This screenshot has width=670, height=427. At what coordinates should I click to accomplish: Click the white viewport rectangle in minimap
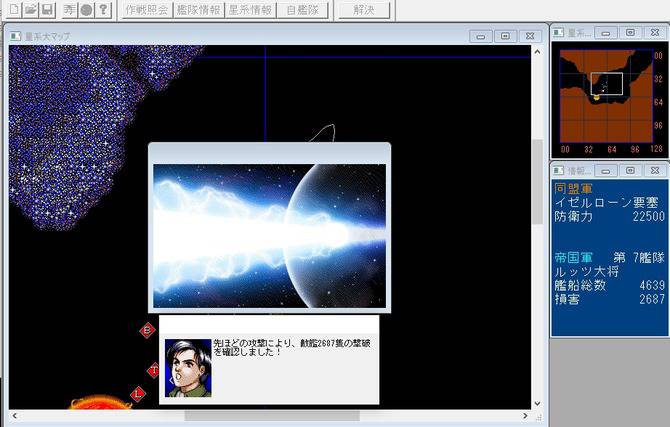(x=607, y=84)
